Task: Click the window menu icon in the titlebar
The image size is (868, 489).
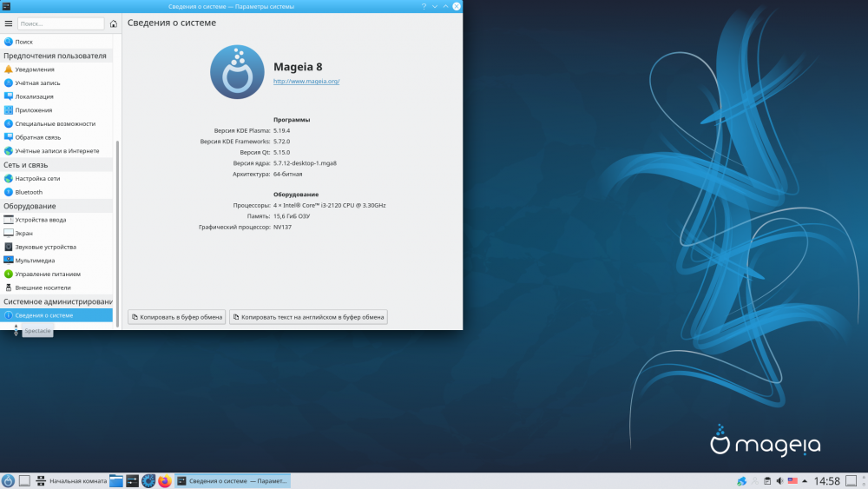Action: tap(7, 7)
